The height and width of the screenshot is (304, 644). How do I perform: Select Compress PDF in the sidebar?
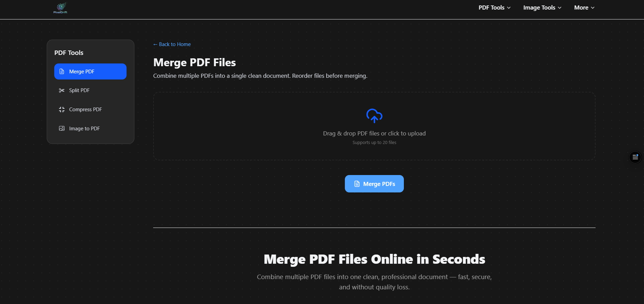click(x=90, y=110)
